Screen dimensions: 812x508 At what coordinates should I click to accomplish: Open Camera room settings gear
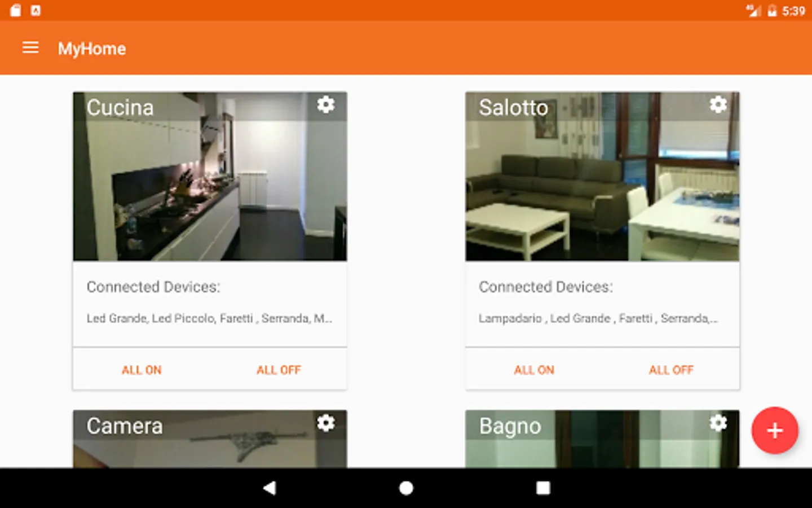click(326, 423)
